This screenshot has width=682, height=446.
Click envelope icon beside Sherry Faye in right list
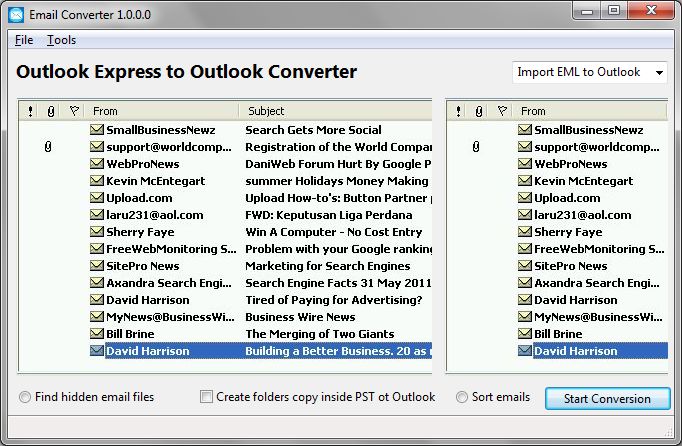[525, 231]
